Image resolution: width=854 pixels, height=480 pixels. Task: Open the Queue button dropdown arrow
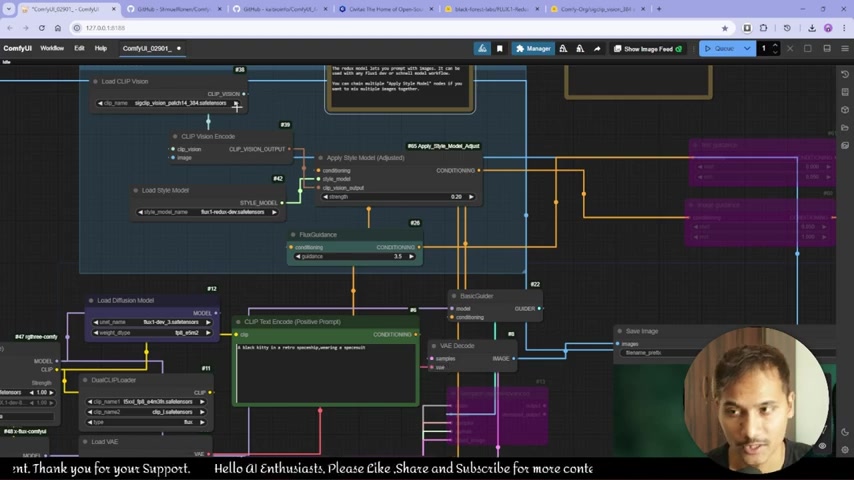coord(747,48)
